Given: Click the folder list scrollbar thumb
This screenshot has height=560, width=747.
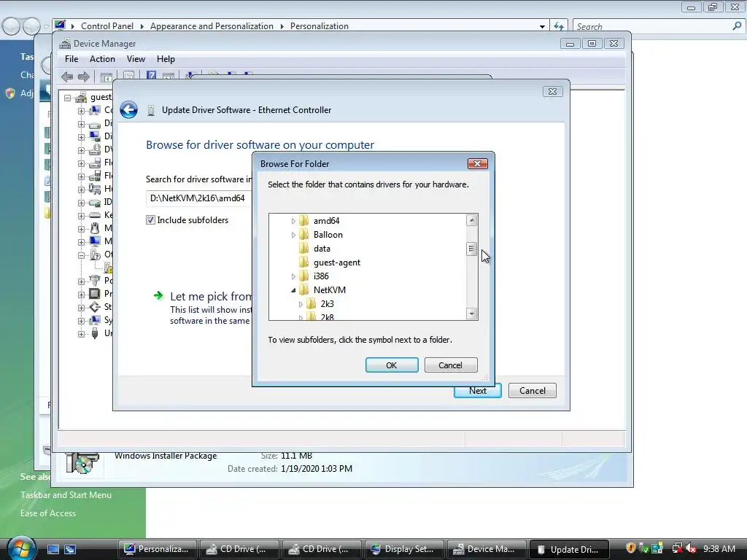Looking at the screenshot, I should tap(472, 249).
